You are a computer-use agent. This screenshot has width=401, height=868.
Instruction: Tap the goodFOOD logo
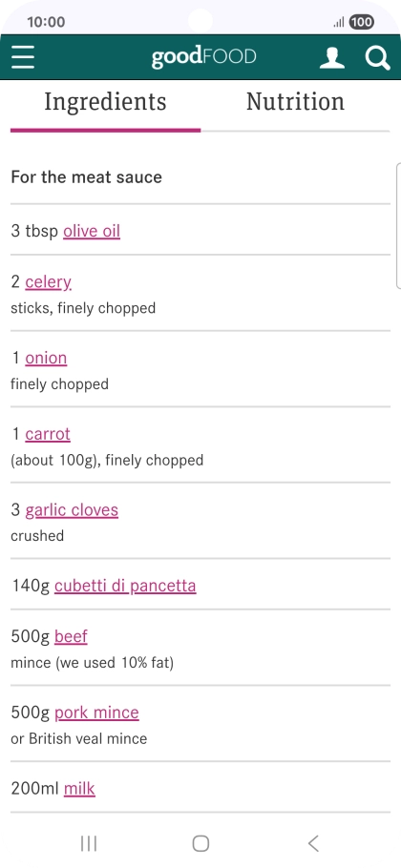point(203,57)
